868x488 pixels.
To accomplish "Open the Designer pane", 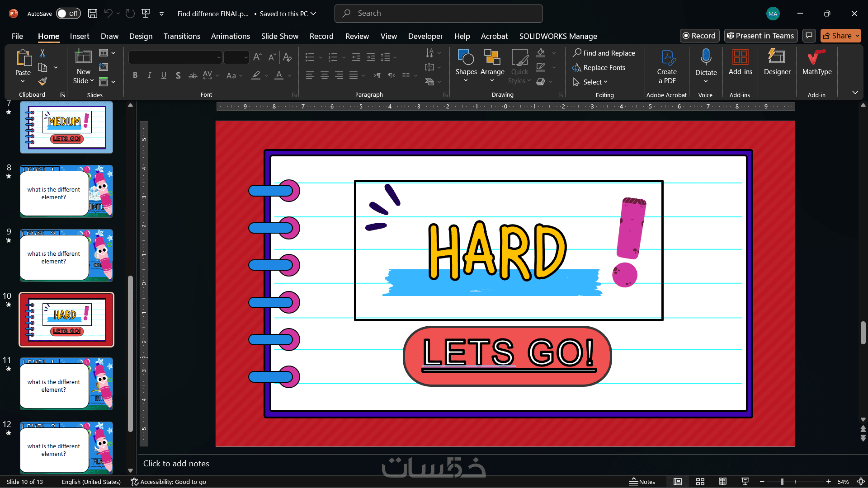I will [x=777, y=62].
